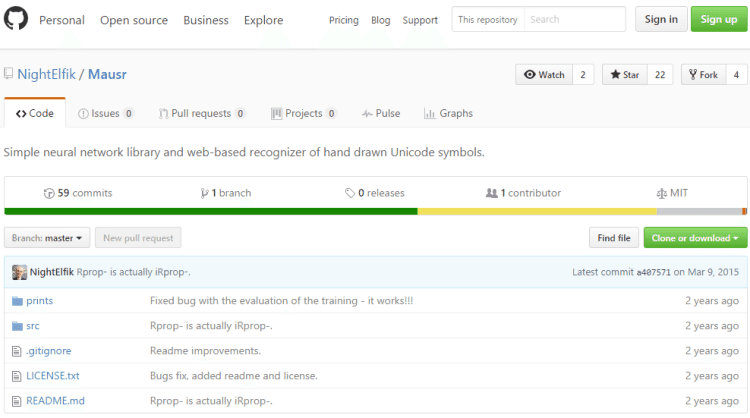750x418 pixels.
Task: Open the Graphs tab
Action: 448,113
